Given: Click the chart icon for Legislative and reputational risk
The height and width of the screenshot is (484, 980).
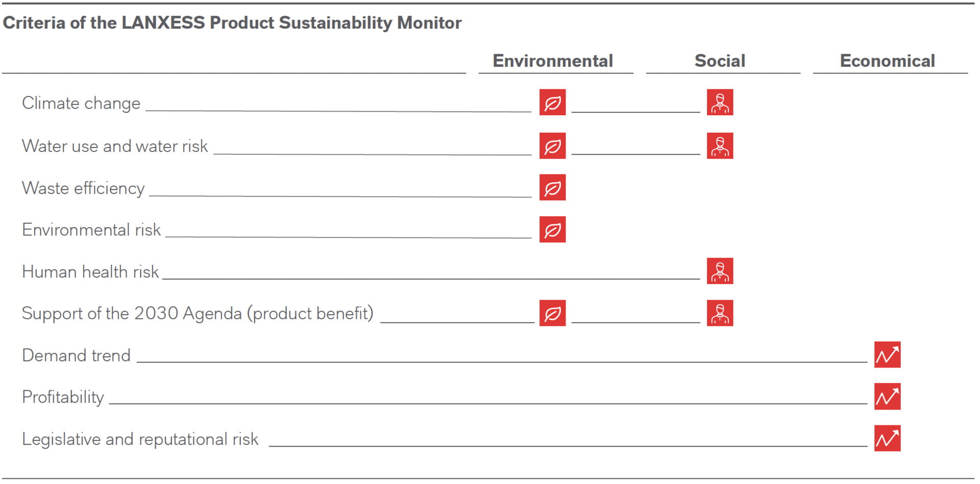Looking at the screenshot, I should pyautogui.click(x=887, y=438).
